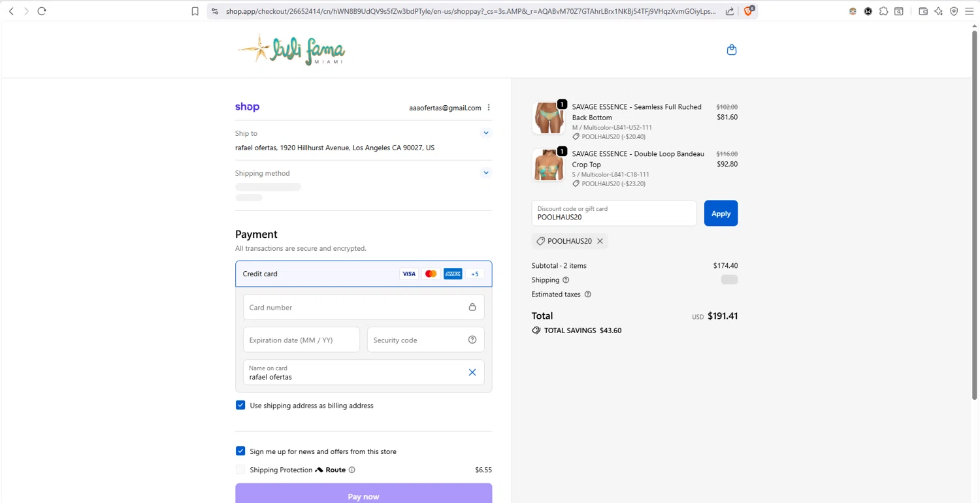Click the $92.80 crop top price
The image size is (980, 503).
point(727,165)
